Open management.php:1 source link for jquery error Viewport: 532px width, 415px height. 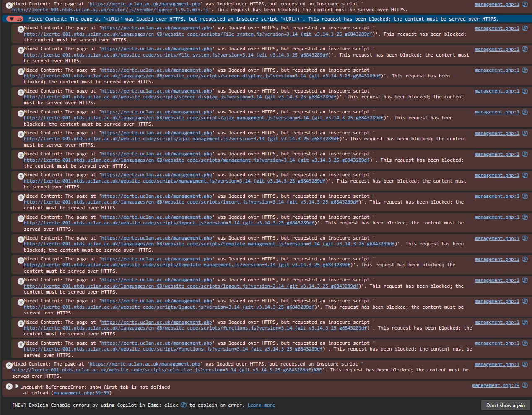click(497, 4)
